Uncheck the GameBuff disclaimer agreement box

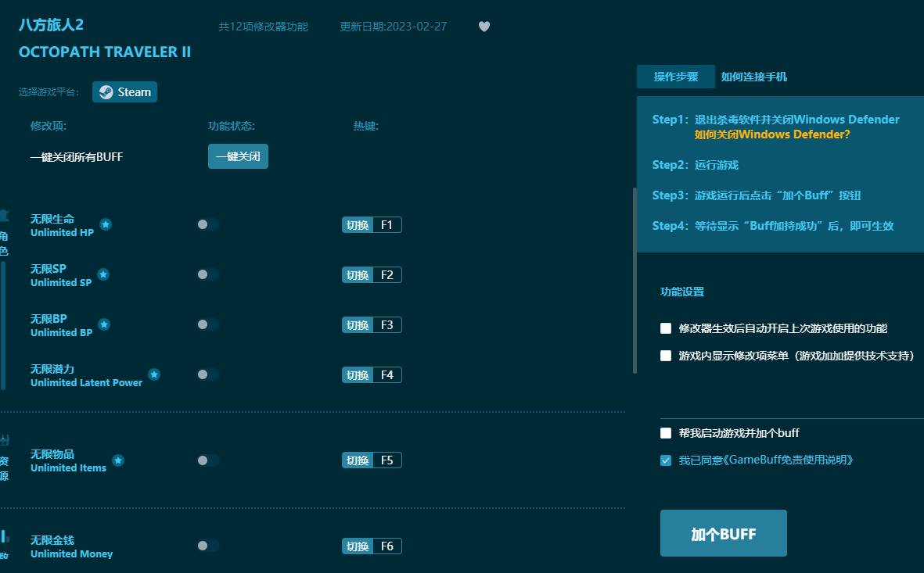point(666,460)
